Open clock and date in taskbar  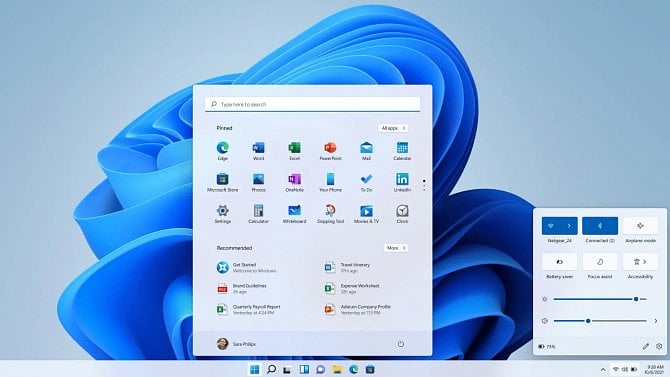click(654, 370)
